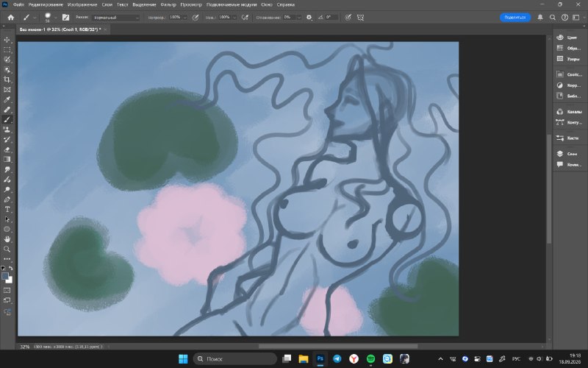Screen dimensions: 588x368
Task: Select the Move tool
Action: point(7,40)
